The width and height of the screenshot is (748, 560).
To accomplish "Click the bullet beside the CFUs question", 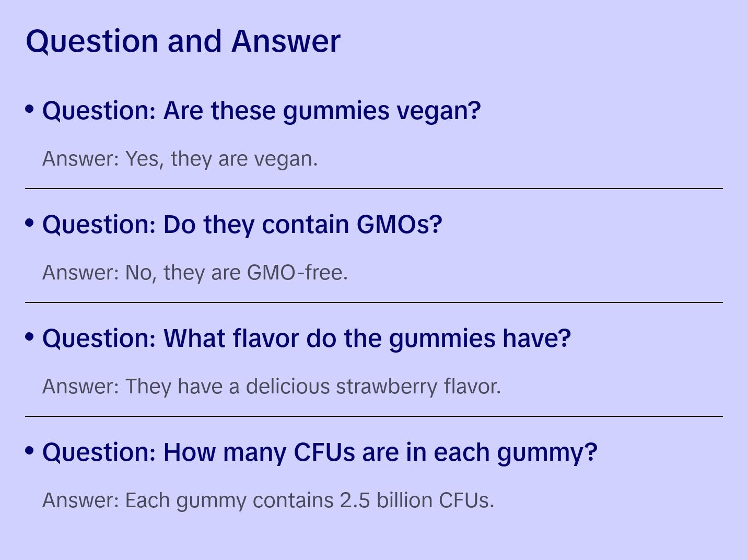I will pyautogui.click(x=30, y=450).
